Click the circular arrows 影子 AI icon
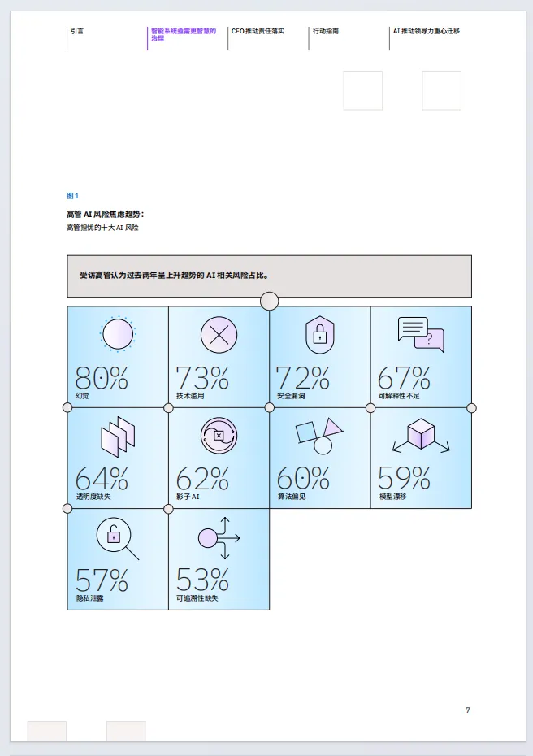The image size is (533, 756). click(219, 436)
